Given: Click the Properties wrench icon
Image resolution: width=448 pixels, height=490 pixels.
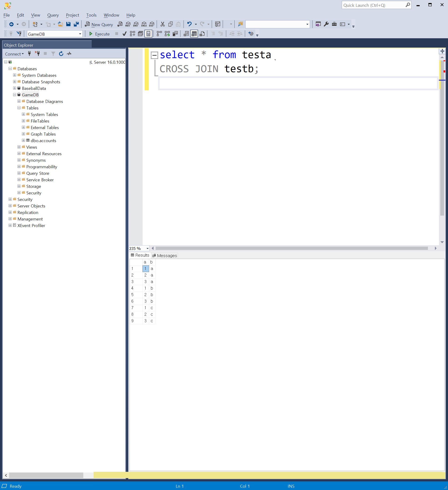Looking at the screenshot, I should pyautogui.click(x=326, y=24).
